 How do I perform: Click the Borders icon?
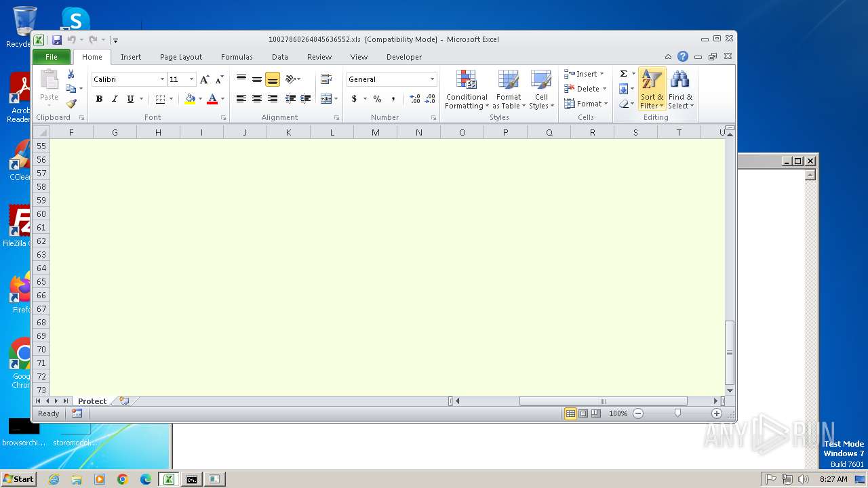pos(160,99)
